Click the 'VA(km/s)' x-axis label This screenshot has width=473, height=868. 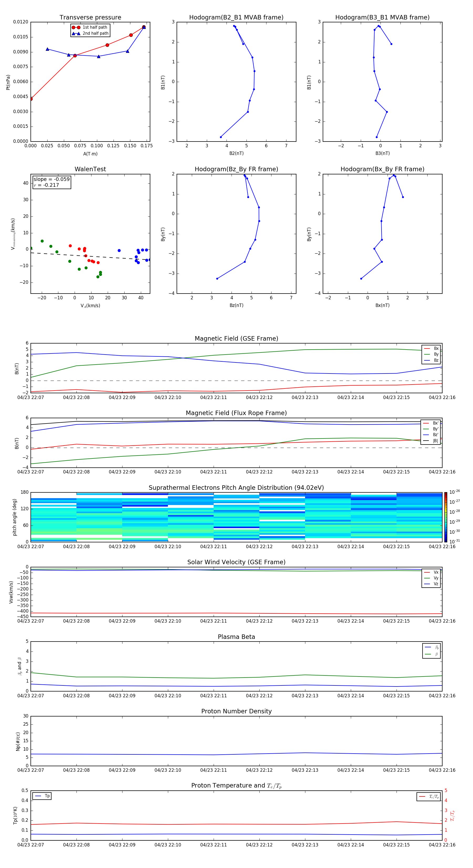pyautogui.click(x=90, y=306)
